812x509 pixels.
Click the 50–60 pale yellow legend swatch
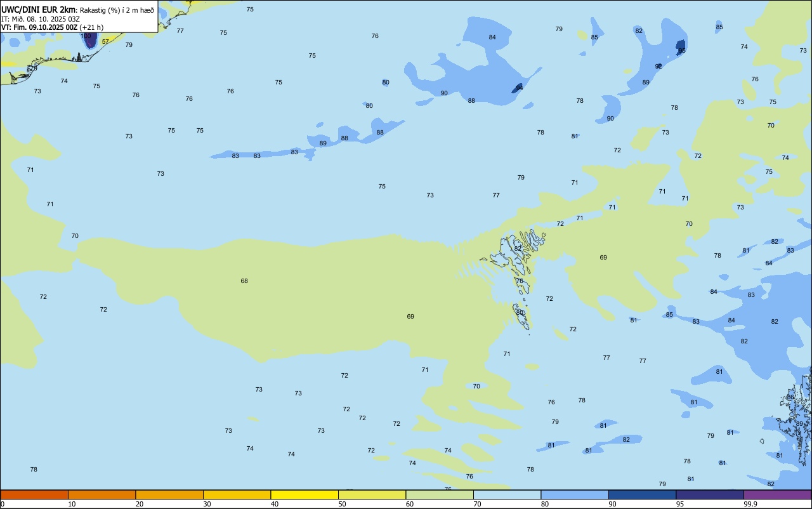[372, 494]
